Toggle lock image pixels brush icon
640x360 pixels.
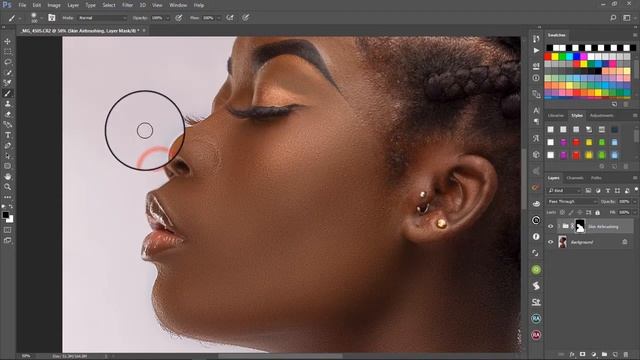tap(571, 212)
